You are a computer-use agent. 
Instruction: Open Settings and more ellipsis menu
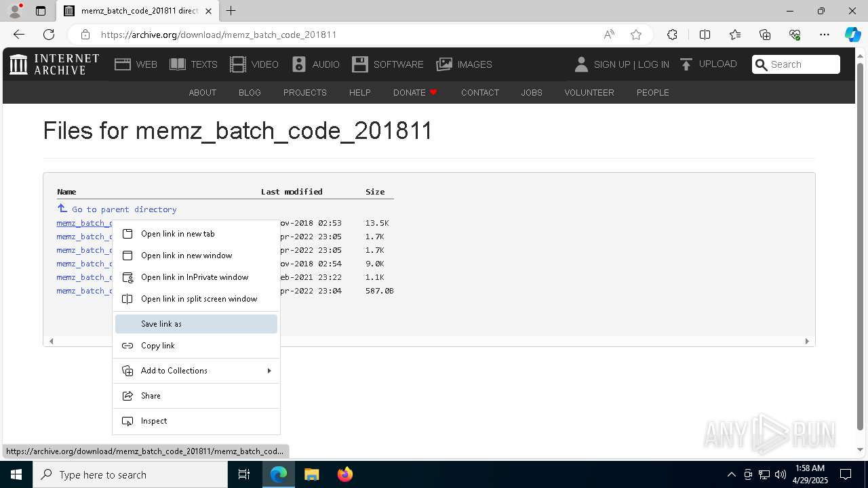click(x=825, y=35)
